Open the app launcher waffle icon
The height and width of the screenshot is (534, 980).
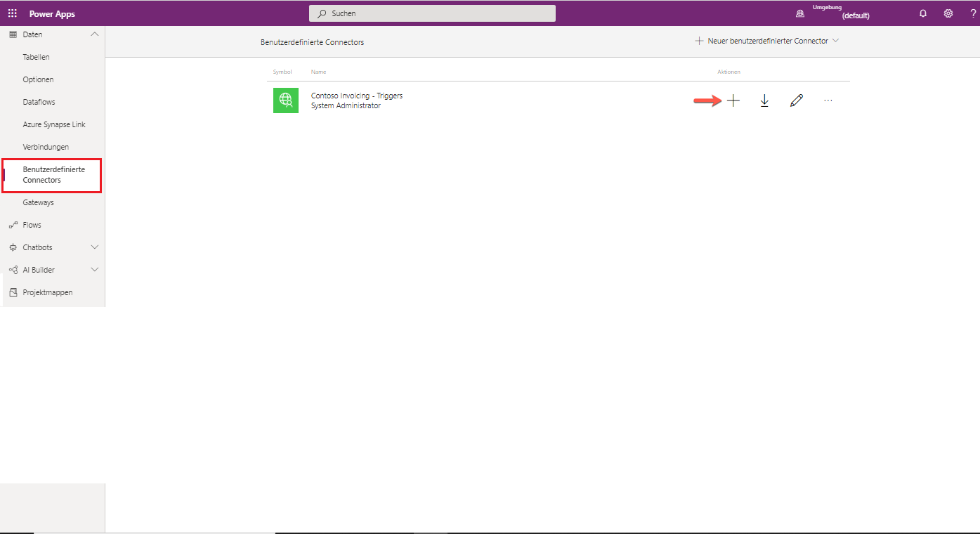click(13, 13)
